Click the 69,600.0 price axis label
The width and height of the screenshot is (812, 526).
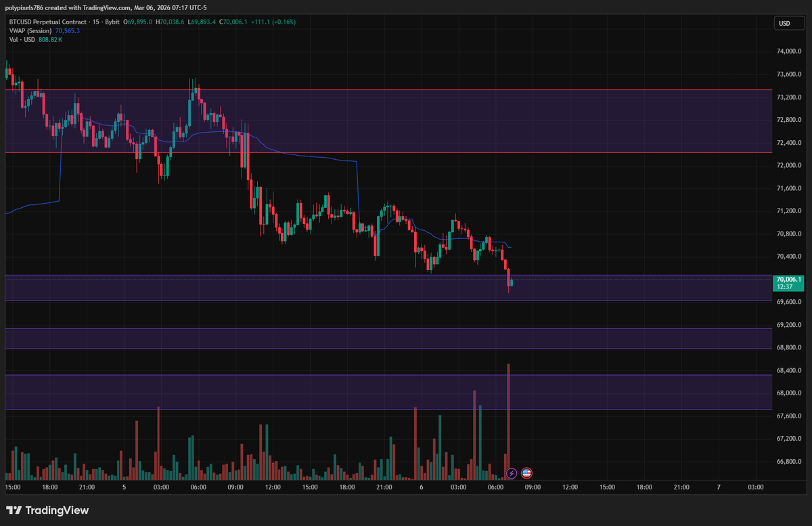click(x=790, y=302)
